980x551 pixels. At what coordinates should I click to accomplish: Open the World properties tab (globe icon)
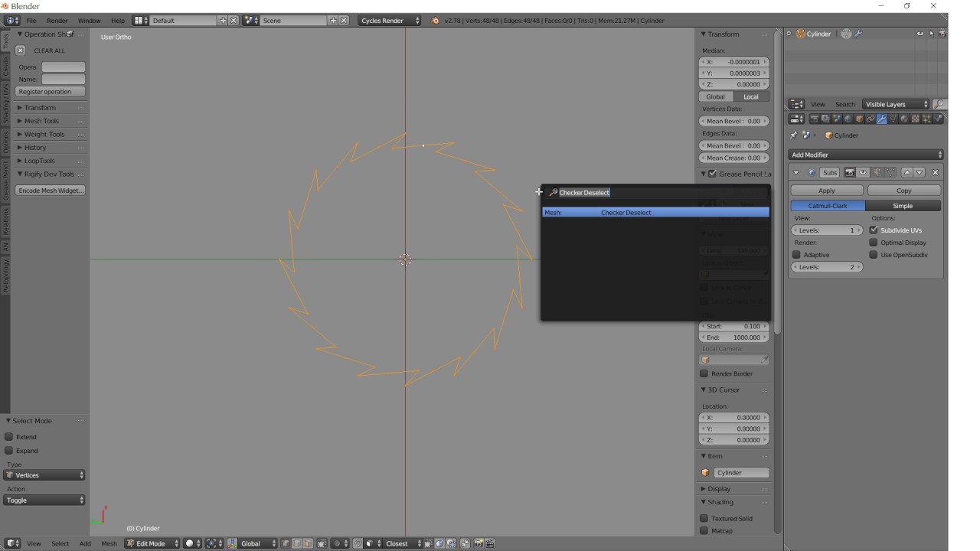click(848, 119)
